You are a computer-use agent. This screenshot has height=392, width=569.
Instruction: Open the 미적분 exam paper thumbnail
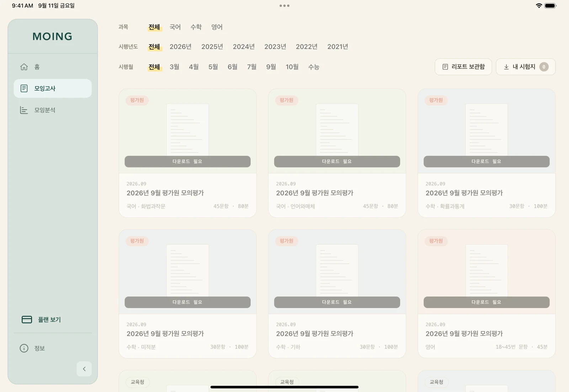coord(188,270)
